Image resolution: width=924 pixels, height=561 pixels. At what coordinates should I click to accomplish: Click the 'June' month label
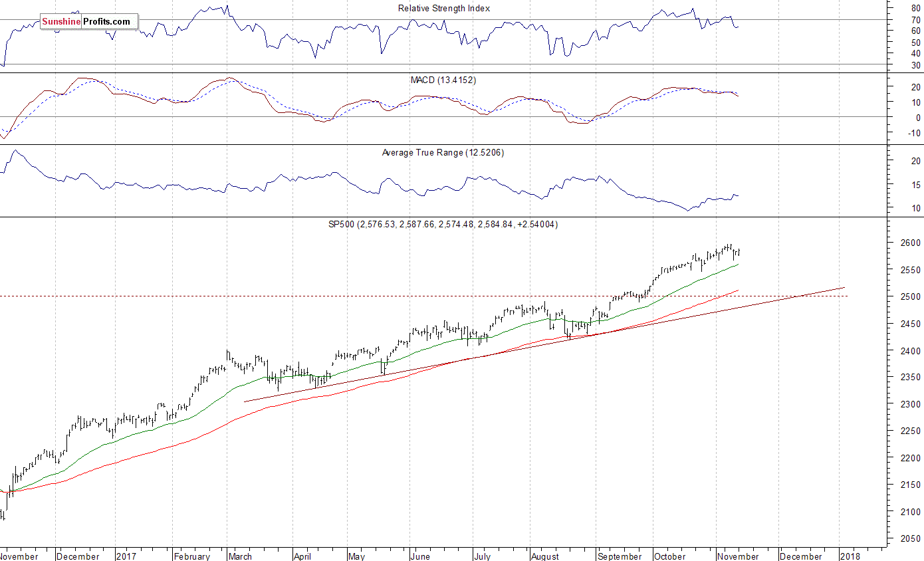(420, 556)
